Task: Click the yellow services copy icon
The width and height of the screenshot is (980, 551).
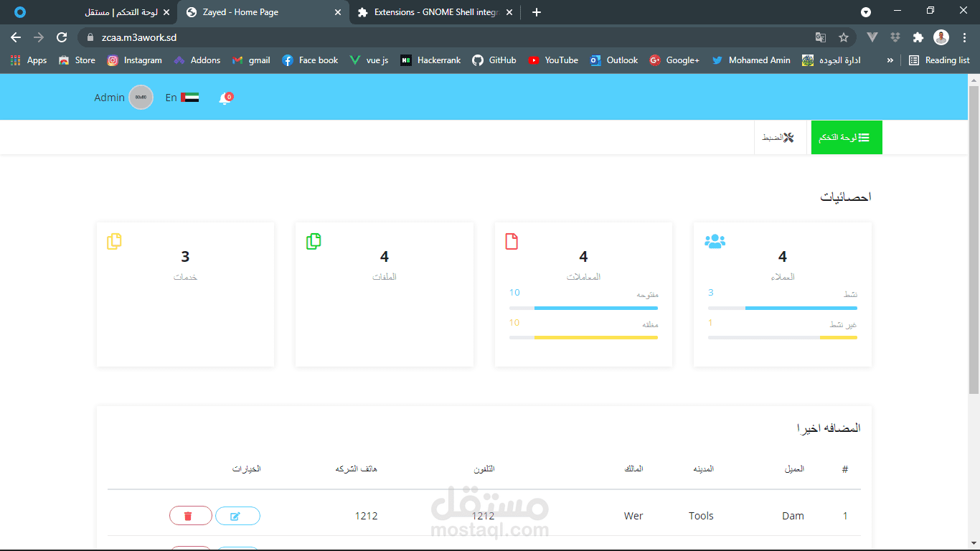Action: point(114,242)
